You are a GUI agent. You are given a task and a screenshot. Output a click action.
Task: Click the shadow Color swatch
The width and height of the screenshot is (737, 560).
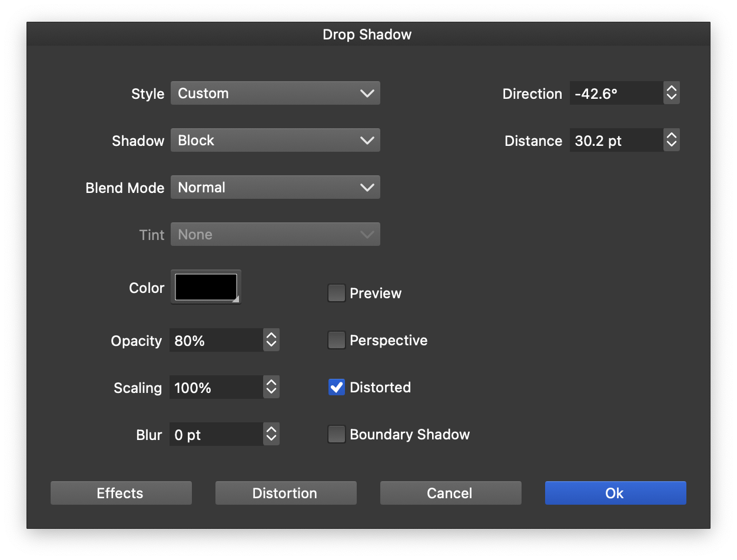click(x=206, y=287)
